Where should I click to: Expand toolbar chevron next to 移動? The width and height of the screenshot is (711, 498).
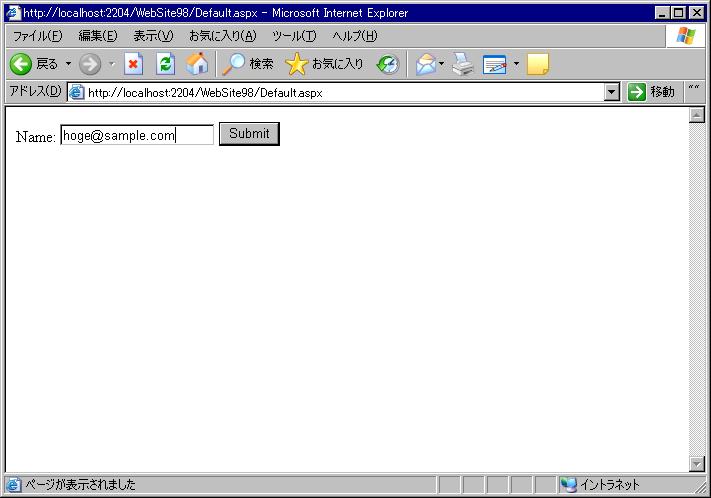pos(693,88)
